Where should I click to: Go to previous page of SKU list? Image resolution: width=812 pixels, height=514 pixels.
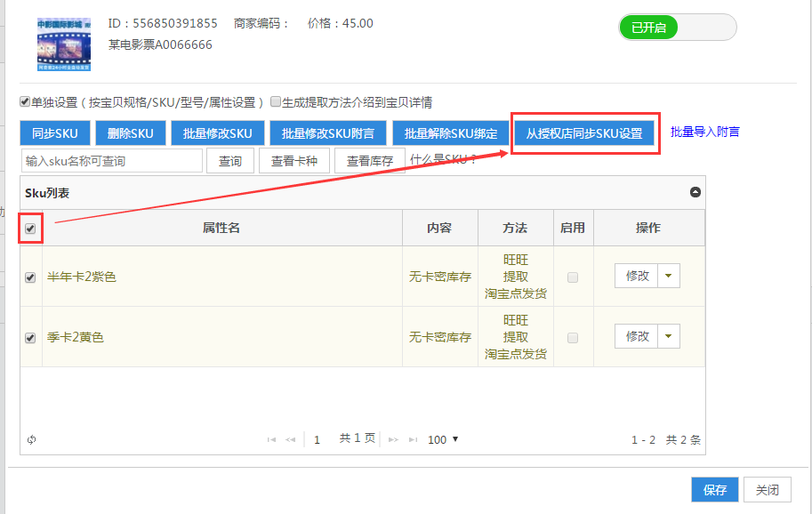click(x=290, y=439)
